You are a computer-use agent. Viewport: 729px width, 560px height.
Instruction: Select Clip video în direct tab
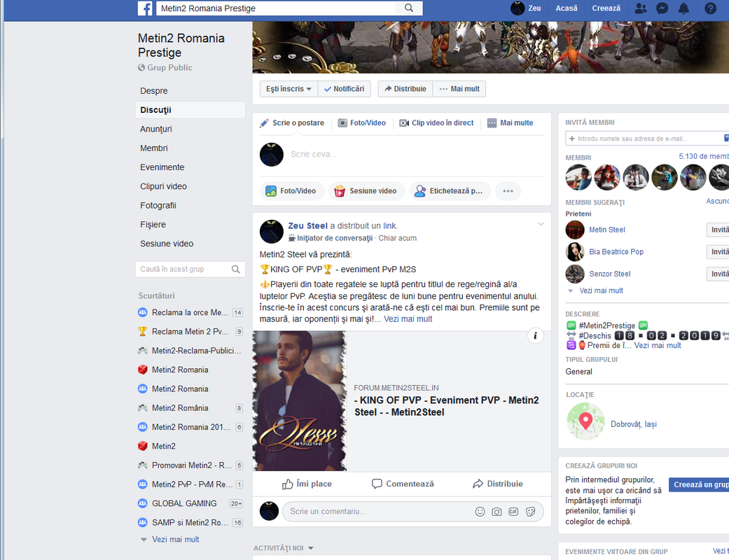pyautogui.click(x=436, y=122)
